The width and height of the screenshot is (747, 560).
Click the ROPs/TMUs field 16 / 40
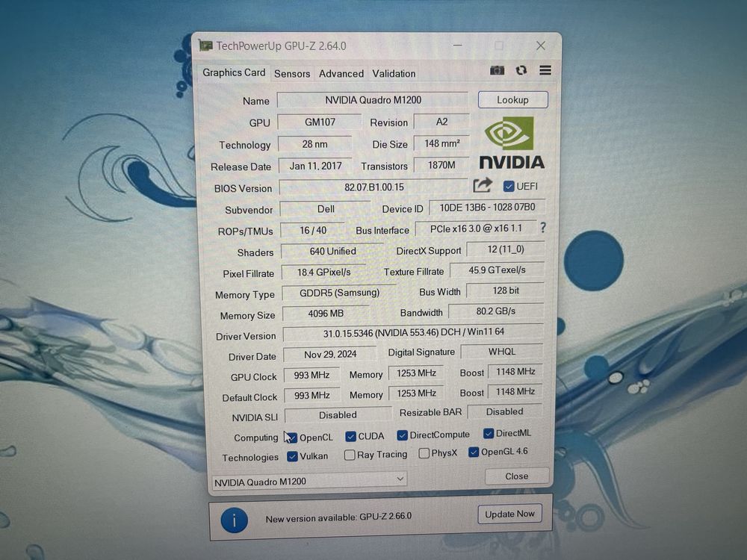(313, 231)
